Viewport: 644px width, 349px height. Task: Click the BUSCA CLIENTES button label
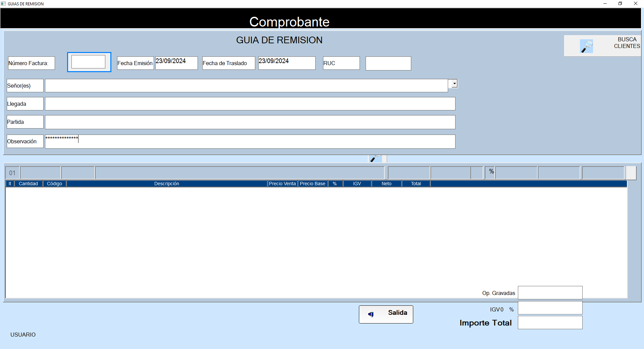pos(627,43)
